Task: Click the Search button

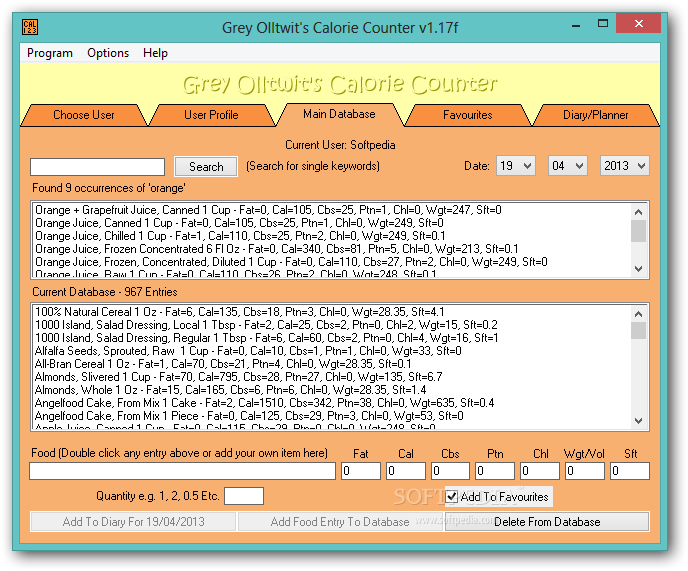Action: tap(206, 167)
